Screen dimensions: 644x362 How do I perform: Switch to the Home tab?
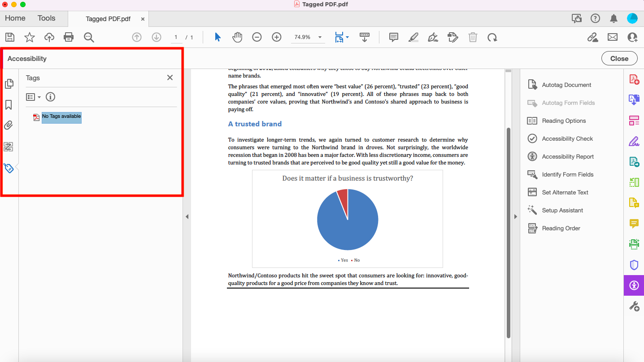(x=15, y=18)
